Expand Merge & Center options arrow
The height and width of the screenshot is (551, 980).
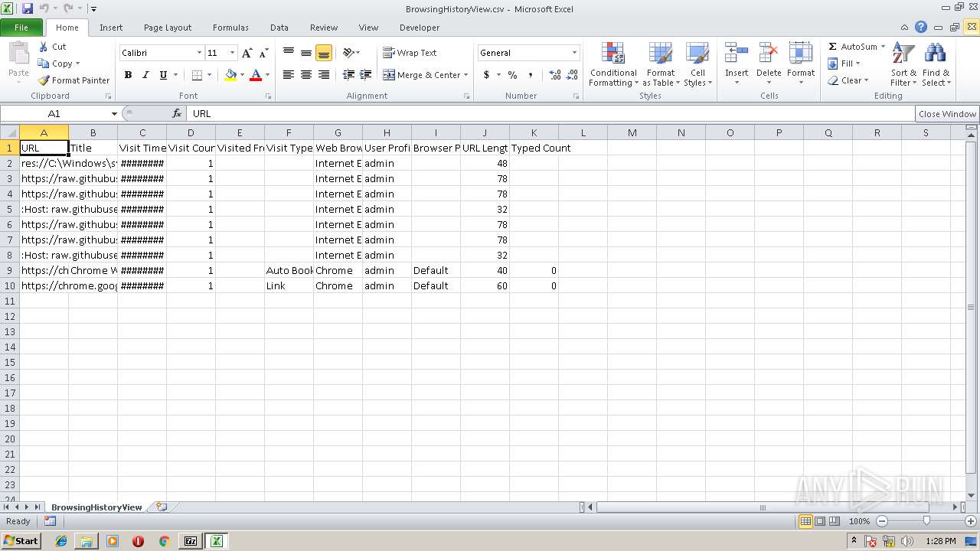pyautogui.click(x=465, y=75)
